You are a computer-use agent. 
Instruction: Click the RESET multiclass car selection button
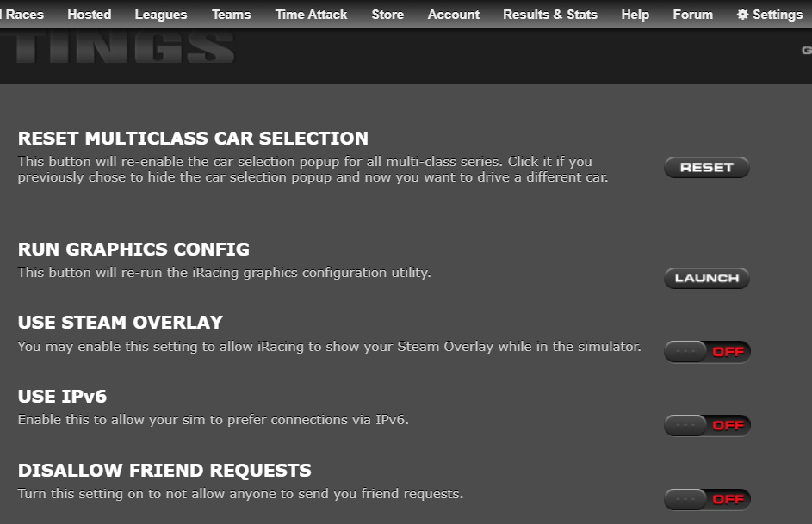pyautogui.click(x=707, y=168)
